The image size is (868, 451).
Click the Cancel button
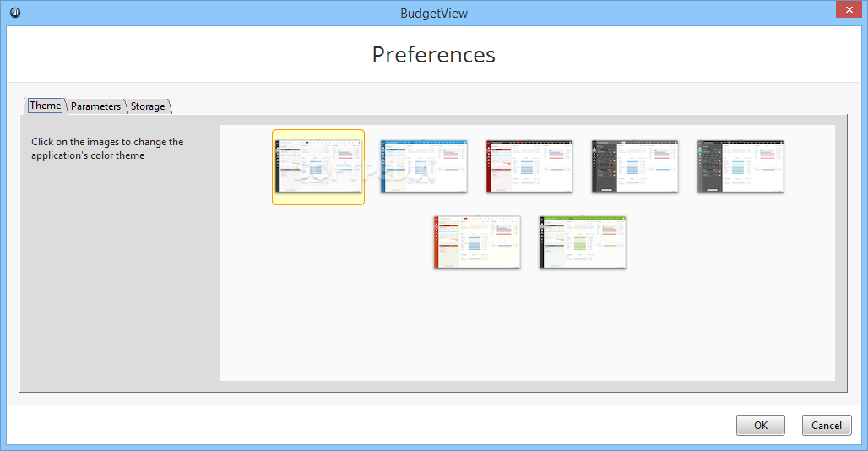(x=827, y=425)
